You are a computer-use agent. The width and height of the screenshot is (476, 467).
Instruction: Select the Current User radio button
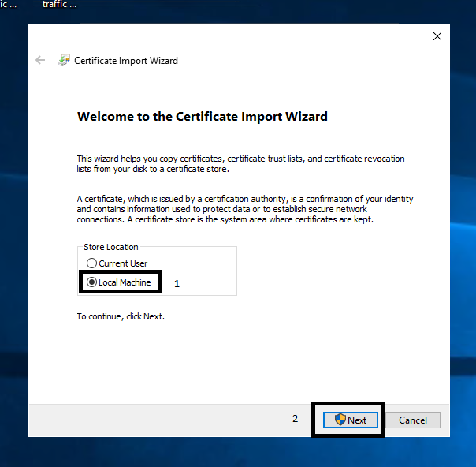[92, 263]
